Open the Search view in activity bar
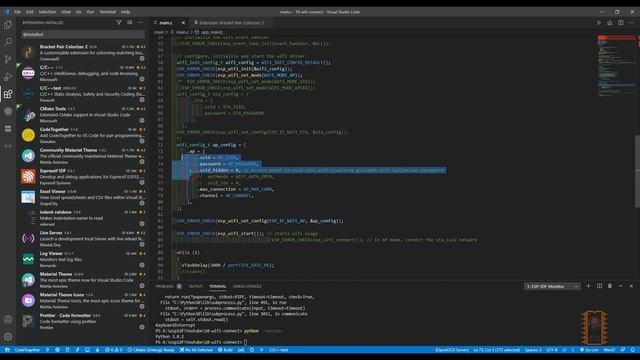This screenshot has width=640, height=360. point(8,42)
